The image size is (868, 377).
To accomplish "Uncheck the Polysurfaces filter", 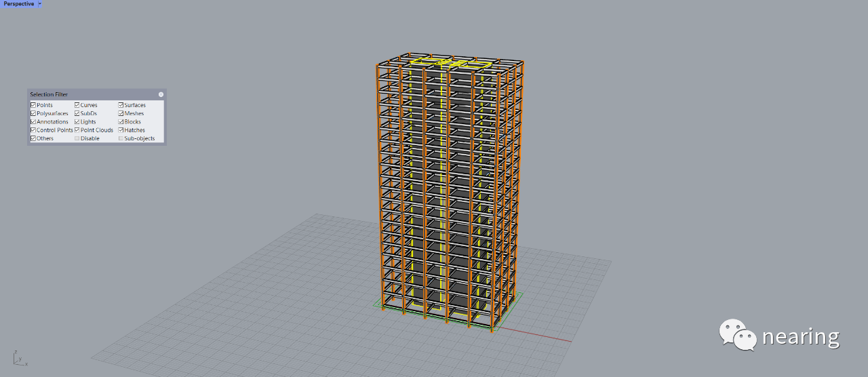I will pos(33,113).
